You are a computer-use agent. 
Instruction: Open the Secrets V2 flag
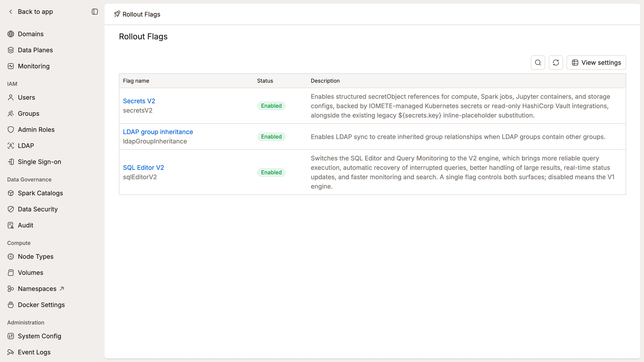[139, 101]
